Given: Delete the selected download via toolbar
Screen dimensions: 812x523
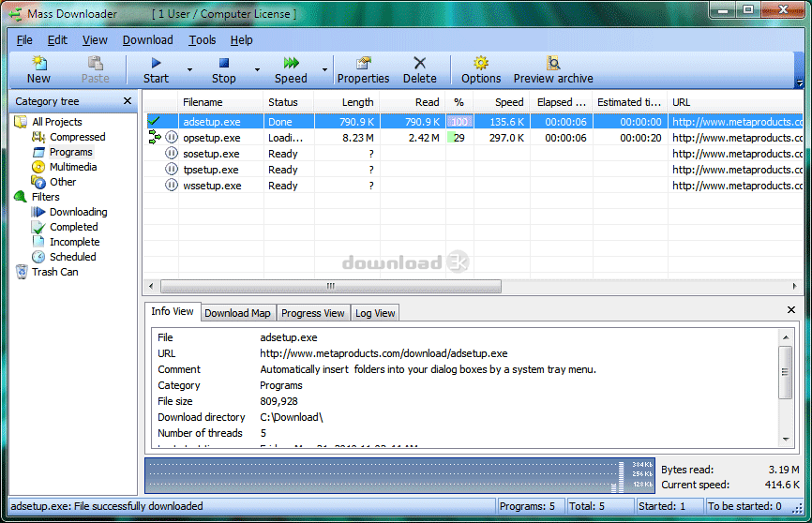Looking at the screenshot, I should pyautogui.click(x=420, y=69).
